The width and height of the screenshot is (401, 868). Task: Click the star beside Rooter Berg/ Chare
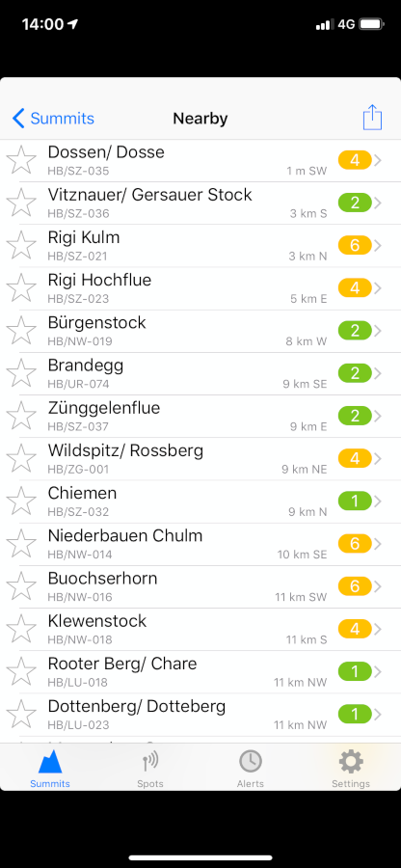coord(21,671)
